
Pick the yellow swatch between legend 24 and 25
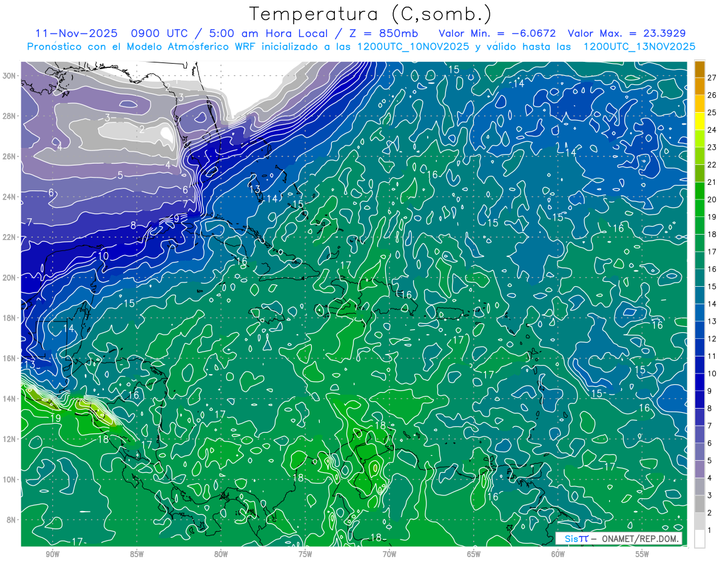click(x=699, y=121)
